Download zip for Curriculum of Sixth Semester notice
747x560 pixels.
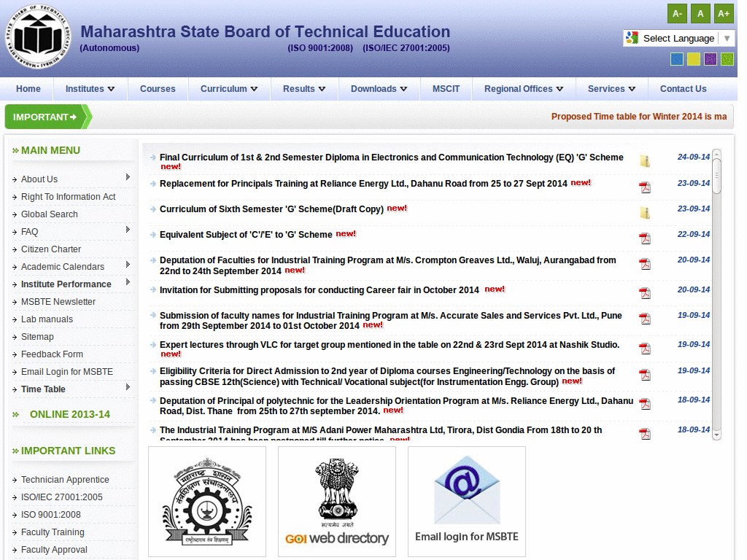[x=645, y=212]
